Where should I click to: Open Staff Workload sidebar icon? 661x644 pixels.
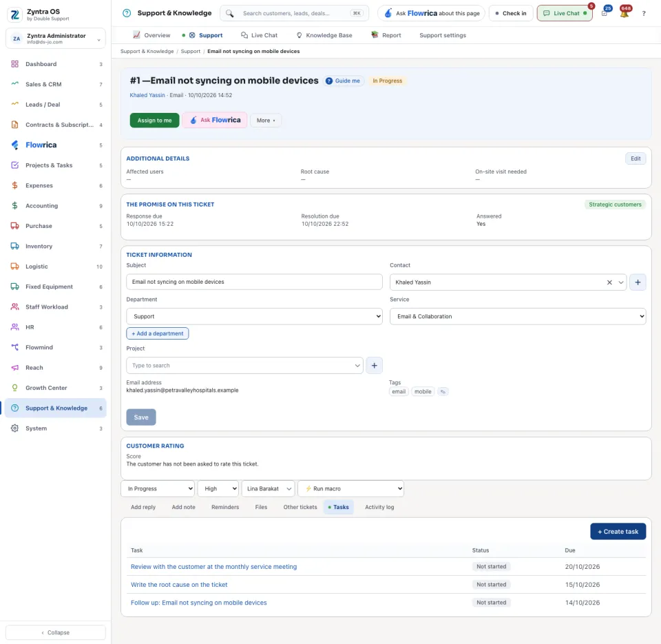pos(14,307)
